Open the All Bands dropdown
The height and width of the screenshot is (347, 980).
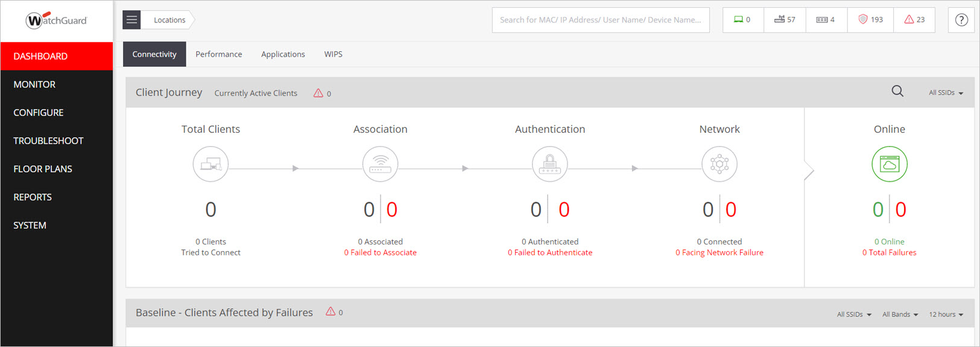click(x=900, y=314)
